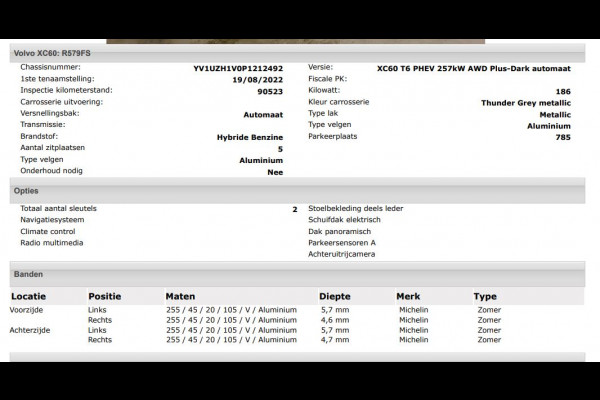Click Carrosserie uitvoering label
The image size is (600, 400).
[62, 102]
